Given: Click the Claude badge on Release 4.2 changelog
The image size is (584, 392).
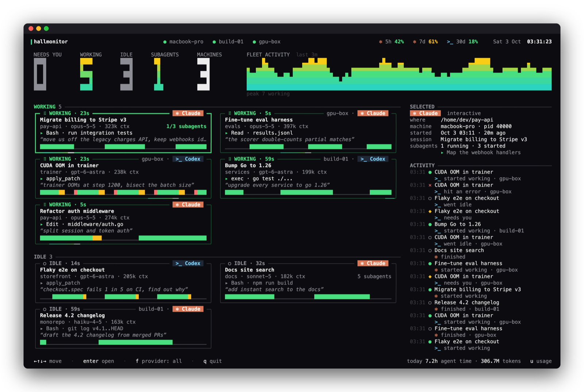Looking at the screenshot, I should [x=188, y=309].
